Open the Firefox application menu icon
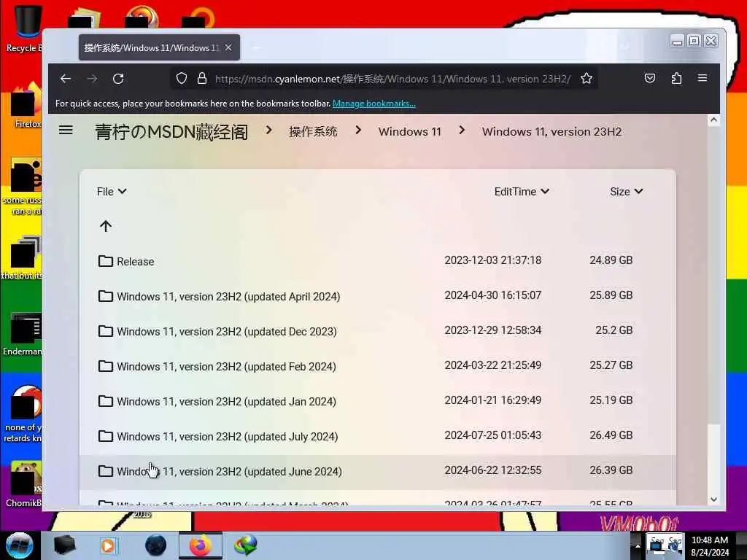The image size is (747, 560). (703, 77)
